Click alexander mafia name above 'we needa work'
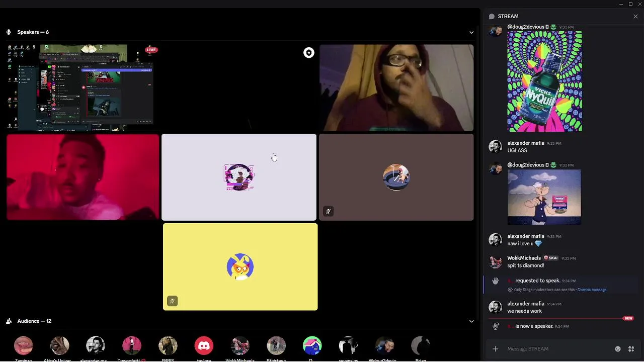The width and height of the screenshot is (644, 362). tap(526, 304)
